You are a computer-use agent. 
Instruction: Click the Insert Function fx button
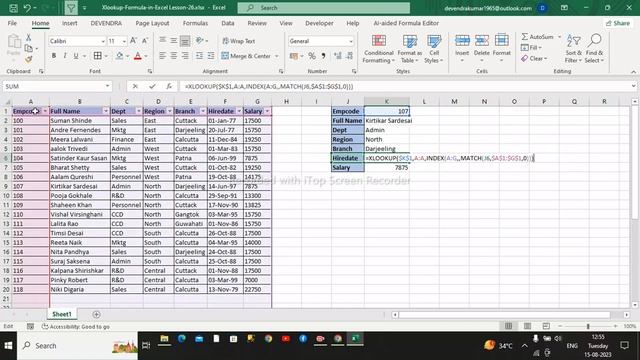tap(169, 87)
